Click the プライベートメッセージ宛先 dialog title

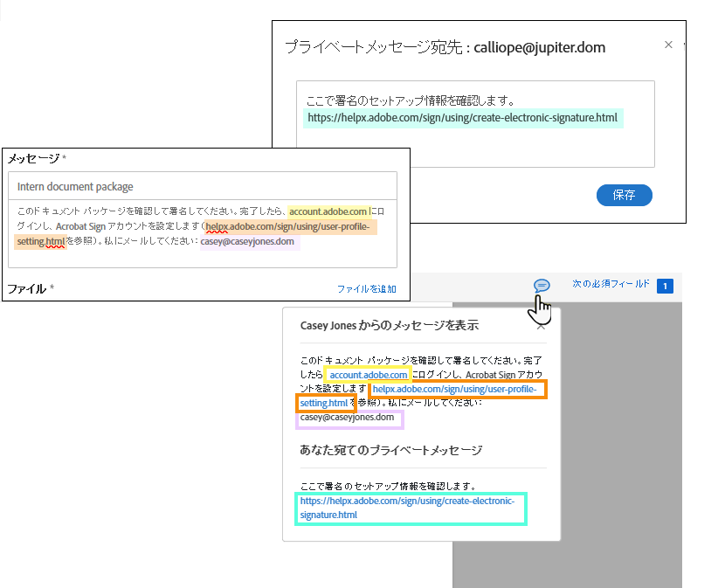[x=445, y=47]
